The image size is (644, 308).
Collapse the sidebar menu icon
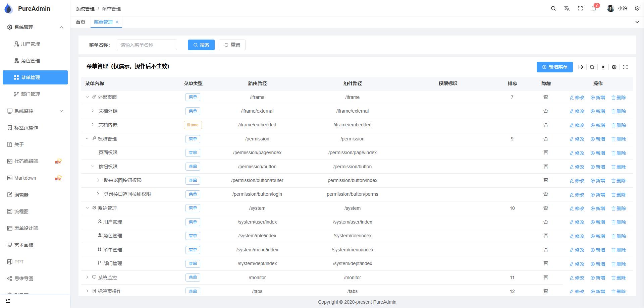coord(8,301)
